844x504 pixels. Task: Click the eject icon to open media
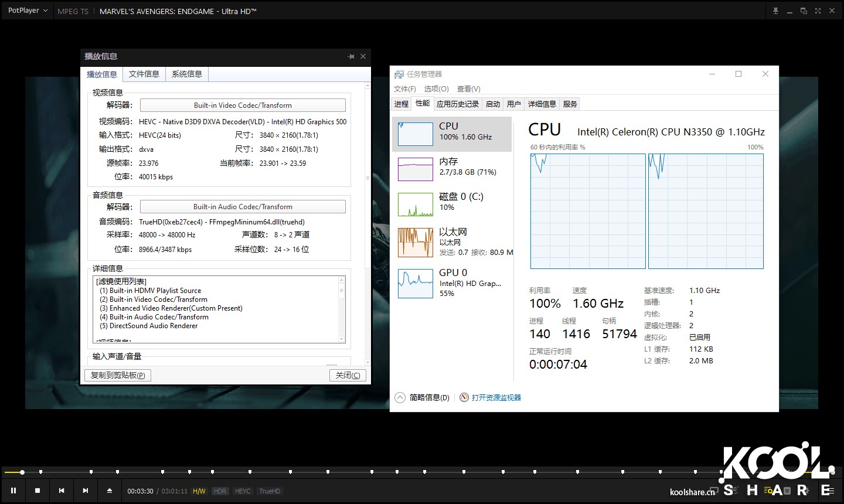click(x=109, y=491)
